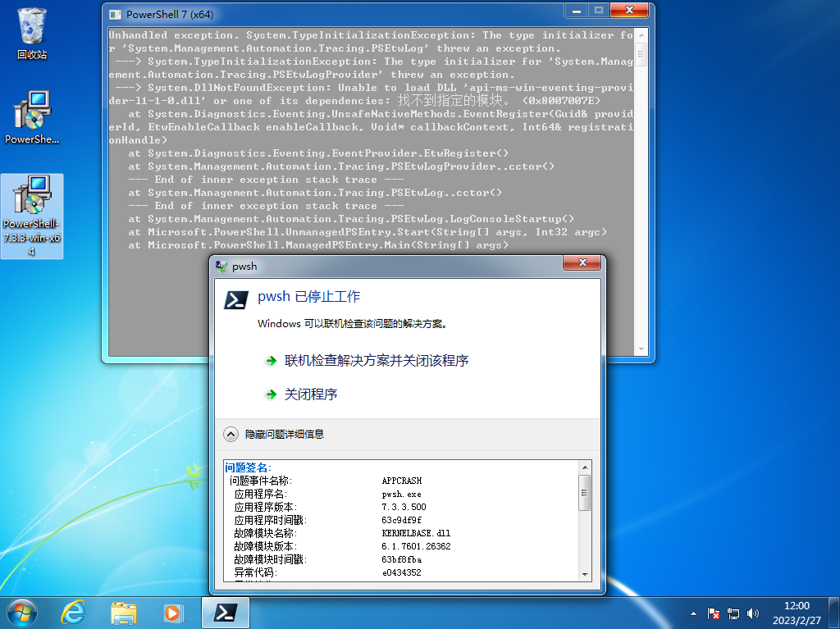Screen dimensions: 840x629
Task: Click the PowerShell console scrollbar thumb
Action: 641,54
